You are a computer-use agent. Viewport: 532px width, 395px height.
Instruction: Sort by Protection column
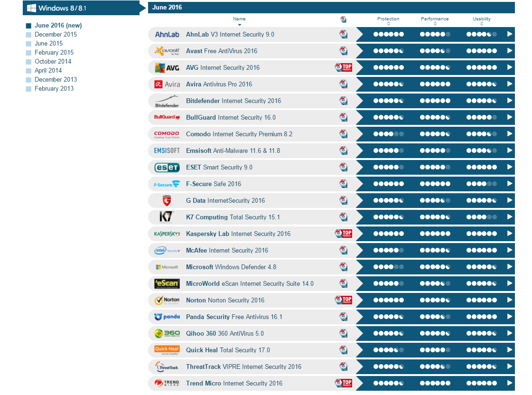click(388, 21)
